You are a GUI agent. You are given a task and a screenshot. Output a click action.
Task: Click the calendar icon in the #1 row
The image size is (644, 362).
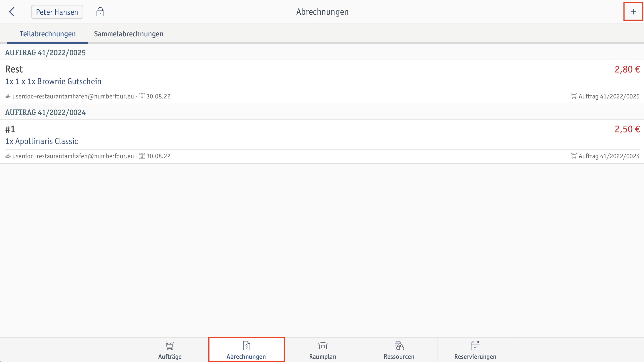142,156
